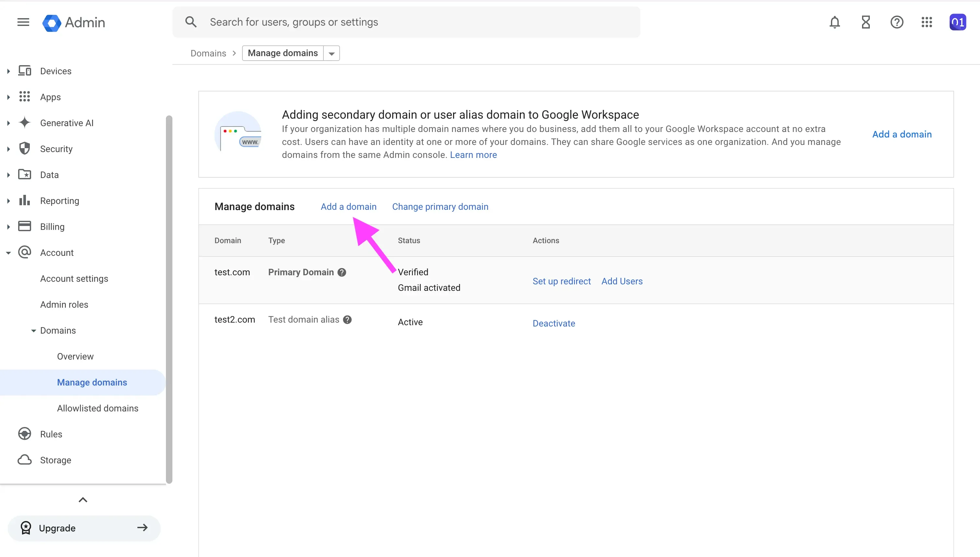Image resolution: width=980 pixels, height=557 pixels.
Task: Switch to Allowlisted domains
Action: click(98, 408)
